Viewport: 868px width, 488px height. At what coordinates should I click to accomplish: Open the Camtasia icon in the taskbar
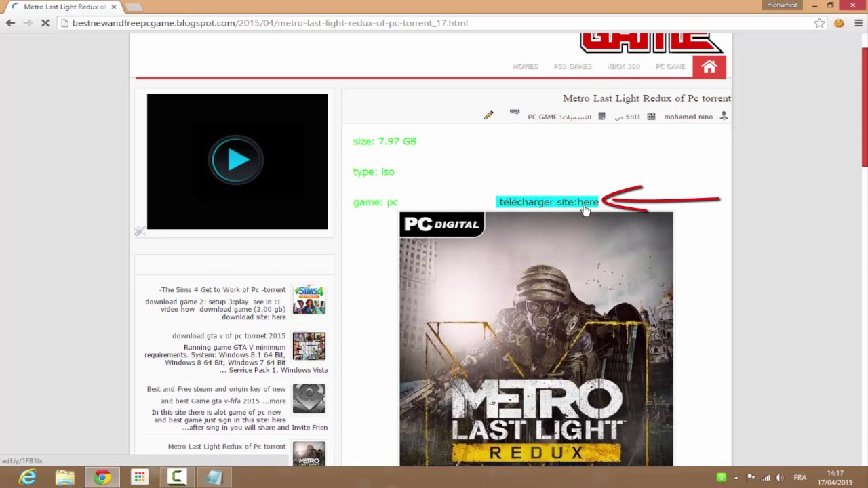click(x=177, y=477)
